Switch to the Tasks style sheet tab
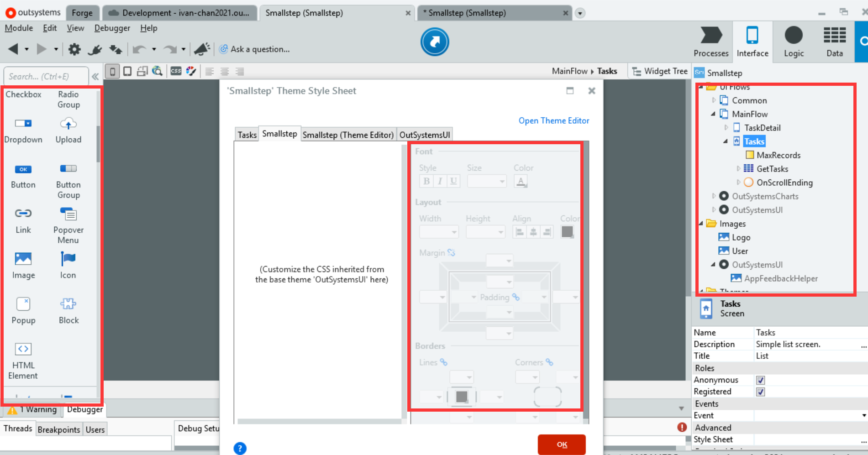This screenshot has height=455, width=868. pyautogui.click(x=247, y=135)
